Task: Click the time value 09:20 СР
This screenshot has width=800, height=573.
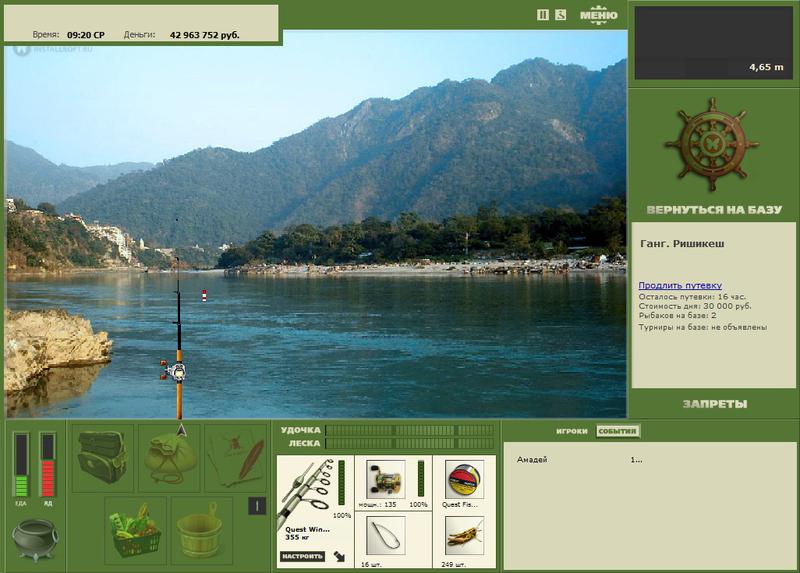Action: point(86,35)
